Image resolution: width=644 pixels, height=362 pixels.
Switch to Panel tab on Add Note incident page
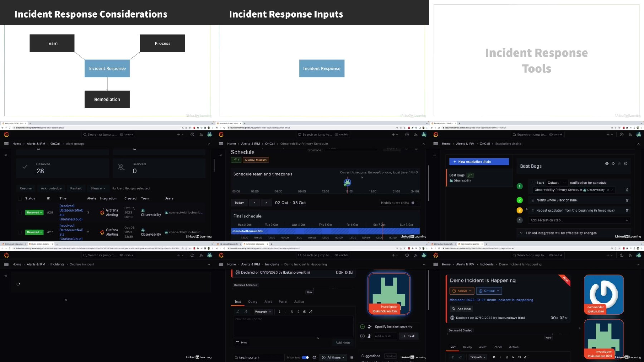tap(283, 302)
